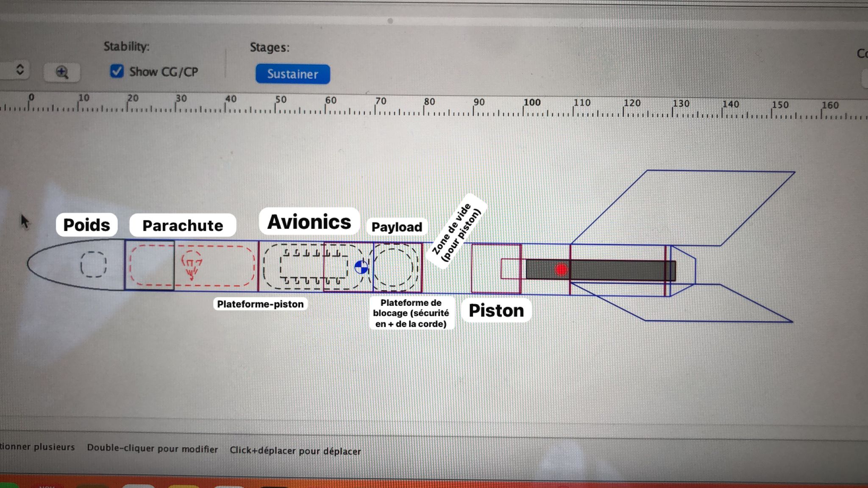This screenshot has width=868, height=488.
Task: Click the red CP marker on motor
Action: tap(561, 269)
